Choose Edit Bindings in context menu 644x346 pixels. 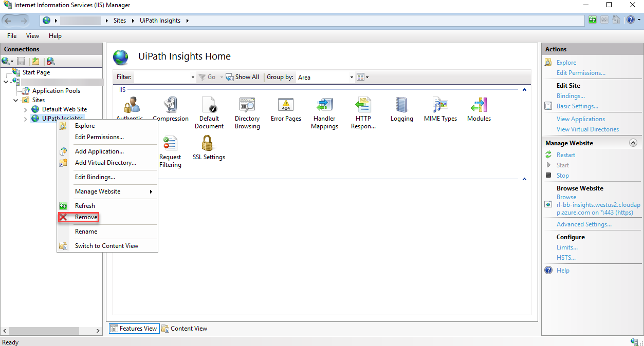107,177
